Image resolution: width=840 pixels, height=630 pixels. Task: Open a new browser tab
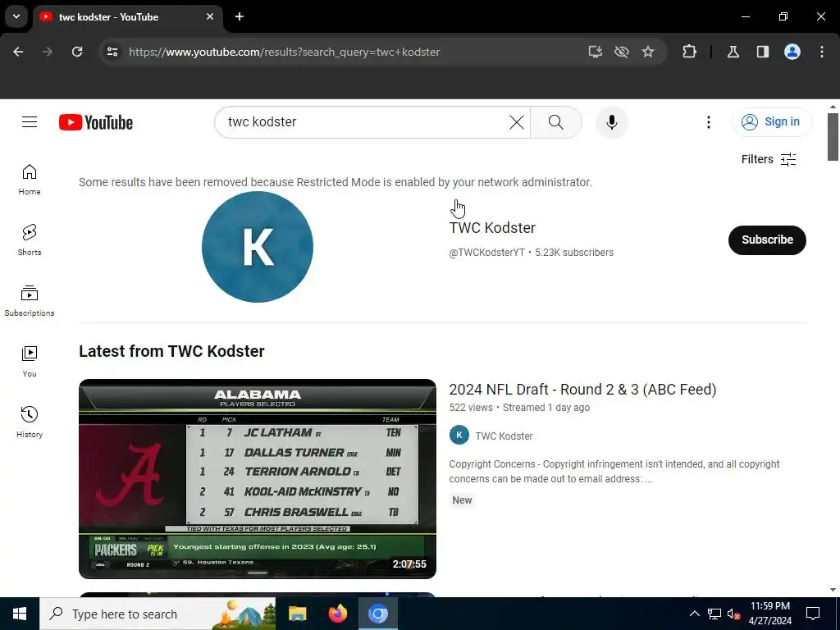[x=240, y=16]
